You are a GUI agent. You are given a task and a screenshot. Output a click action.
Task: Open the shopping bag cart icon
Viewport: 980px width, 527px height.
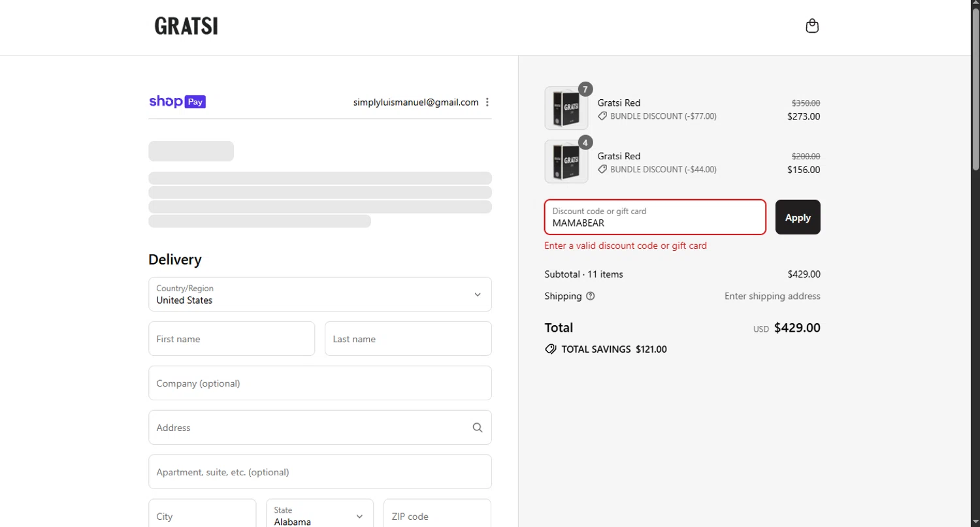point(812,26)
